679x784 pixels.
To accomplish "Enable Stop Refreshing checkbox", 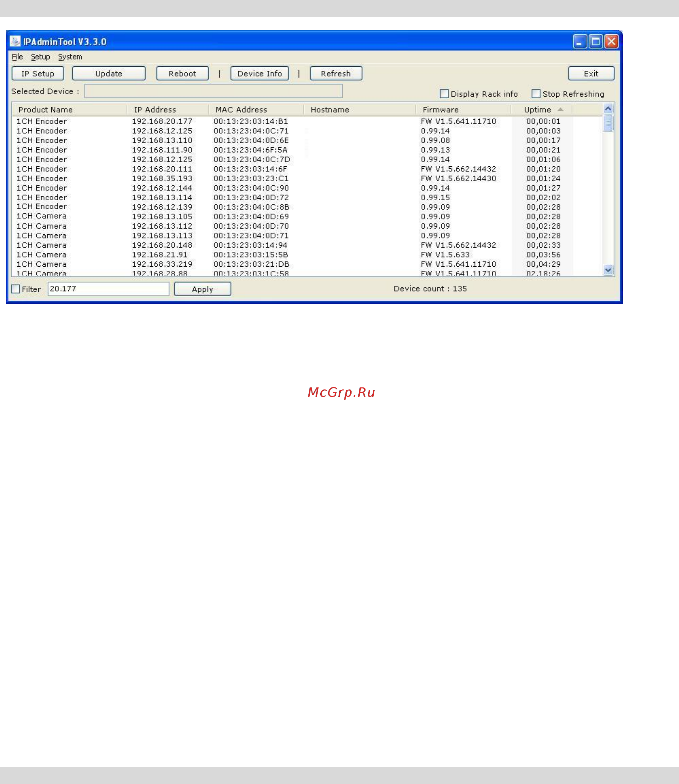I will pos(536,94).
